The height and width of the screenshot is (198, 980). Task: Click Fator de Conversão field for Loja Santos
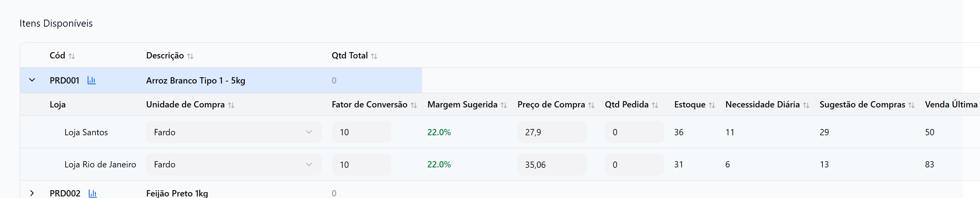click(x=361, y=132)
